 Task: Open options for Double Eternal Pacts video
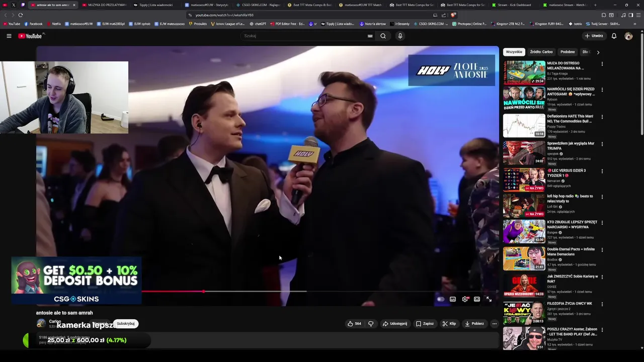(602, 250)
